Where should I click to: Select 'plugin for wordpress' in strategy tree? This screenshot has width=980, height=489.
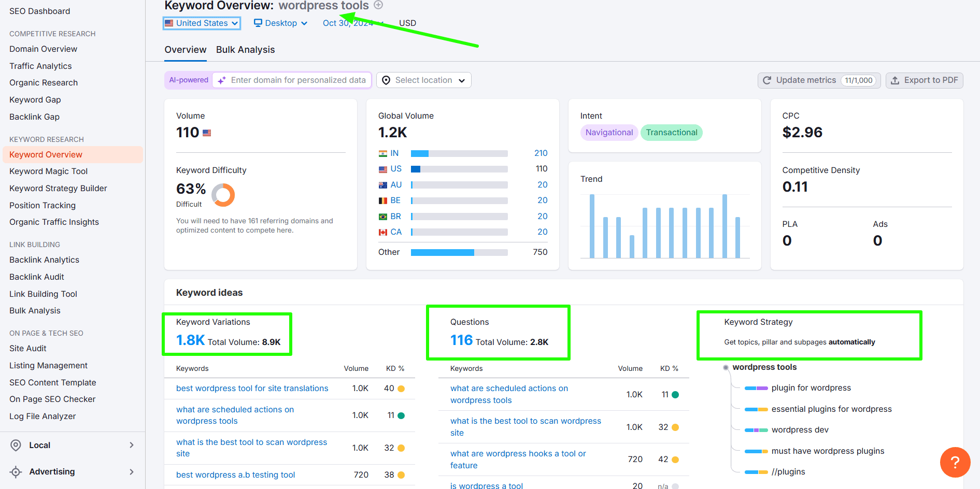[811, 388]
